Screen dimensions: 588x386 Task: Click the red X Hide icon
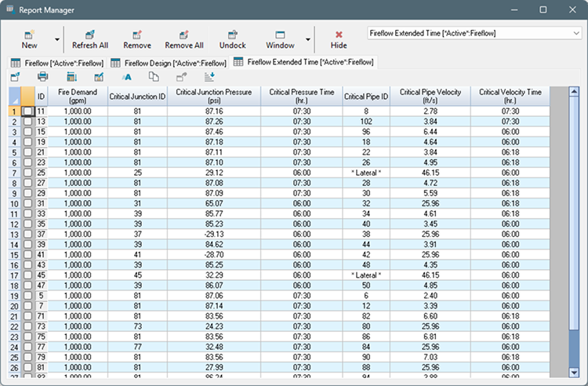click(339, 35)
